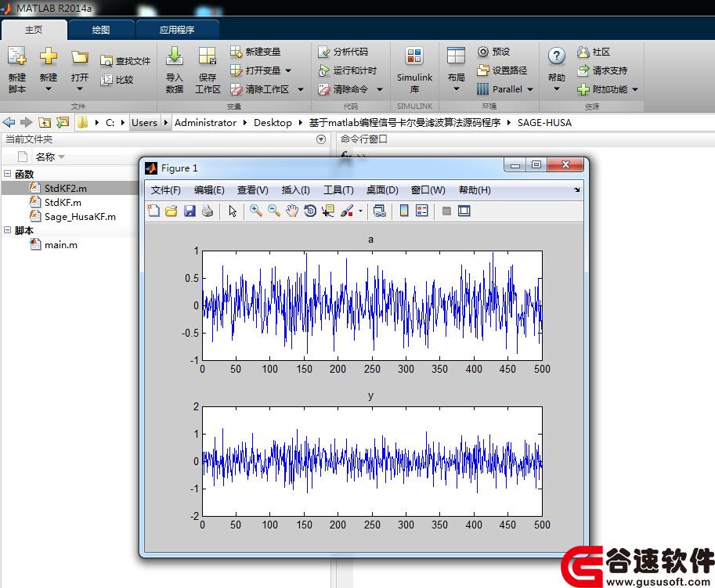This screenshot has height=588, width=715.
Task: Open the 桌面(D) menu in Figure 1
Action: [x=382, y=190]
